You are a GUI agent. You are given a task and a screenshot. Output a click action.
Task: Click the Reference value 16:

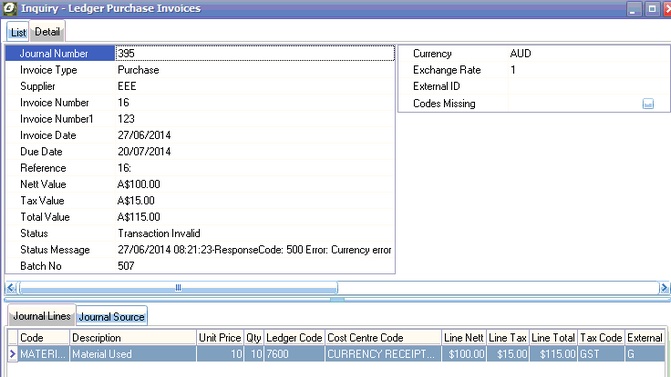click(x=124, y=168)
